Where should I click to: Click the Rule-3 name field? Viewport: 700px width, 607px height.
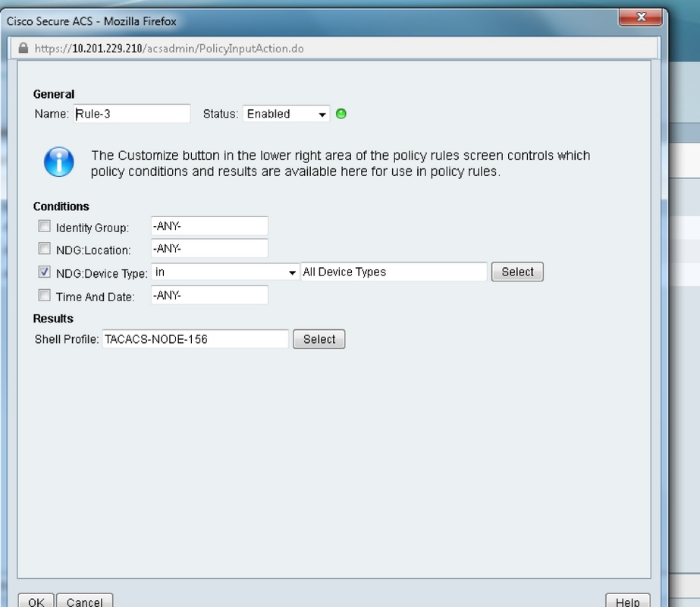point(132,114)
